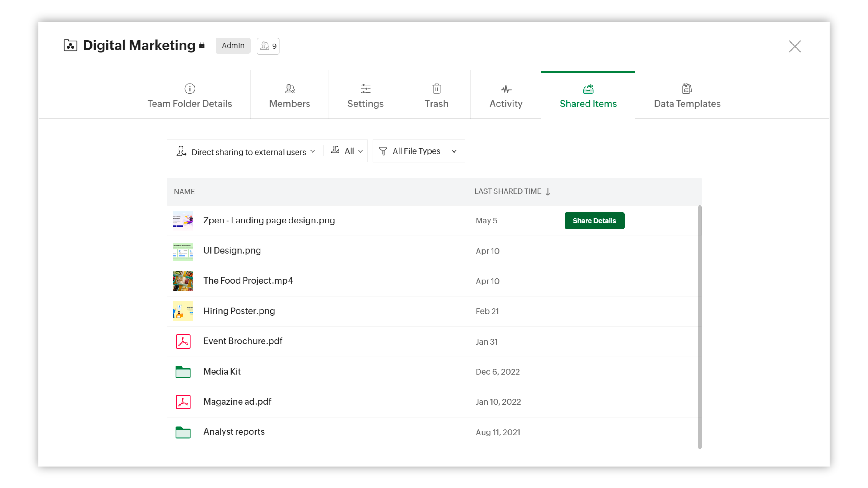
Task: Close the Digital Marketing dialog
Action: (794, 46)
